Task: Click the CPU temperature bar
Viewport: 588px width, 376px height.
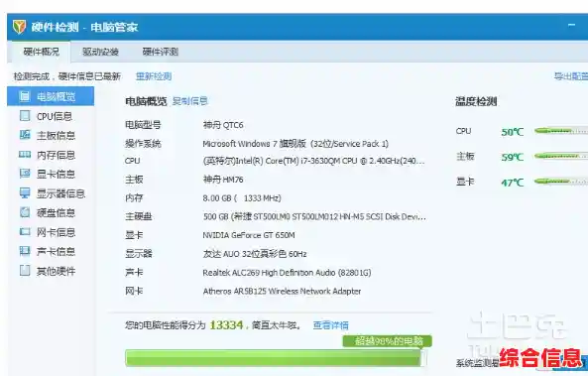Action: pos(561,131)
